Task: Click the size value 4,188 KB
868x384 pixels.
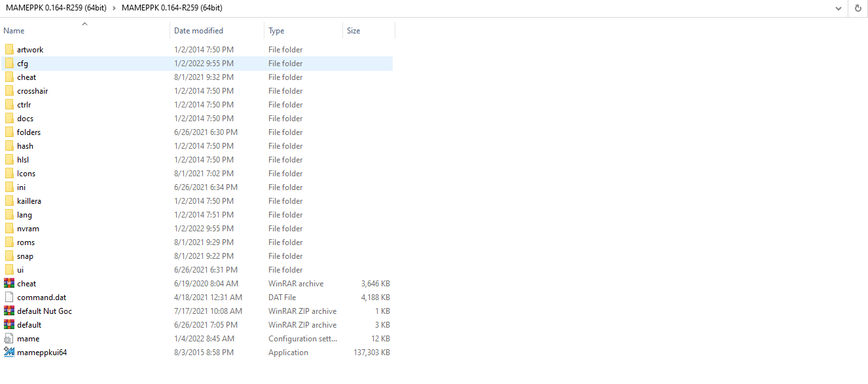Action: point(376,298)
